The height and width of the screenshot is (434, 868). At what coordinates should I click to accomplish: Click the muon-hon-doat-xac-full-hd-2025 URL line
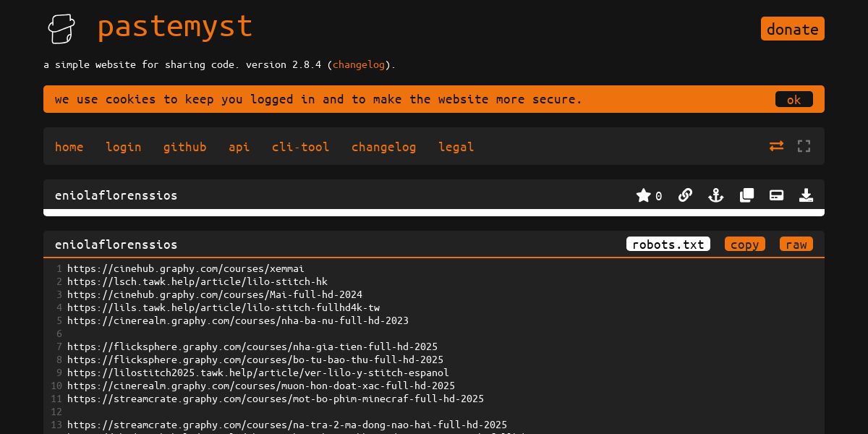(261, 386)
